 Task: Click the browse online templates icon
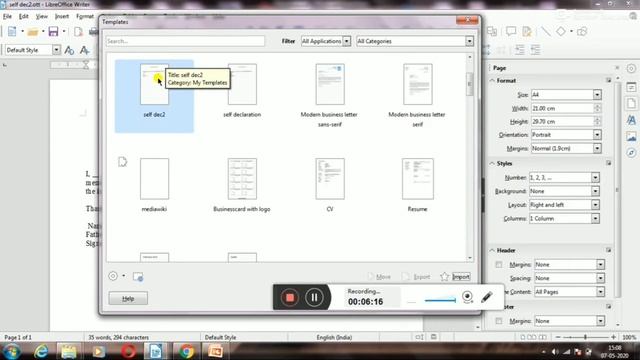pos(138,277)
